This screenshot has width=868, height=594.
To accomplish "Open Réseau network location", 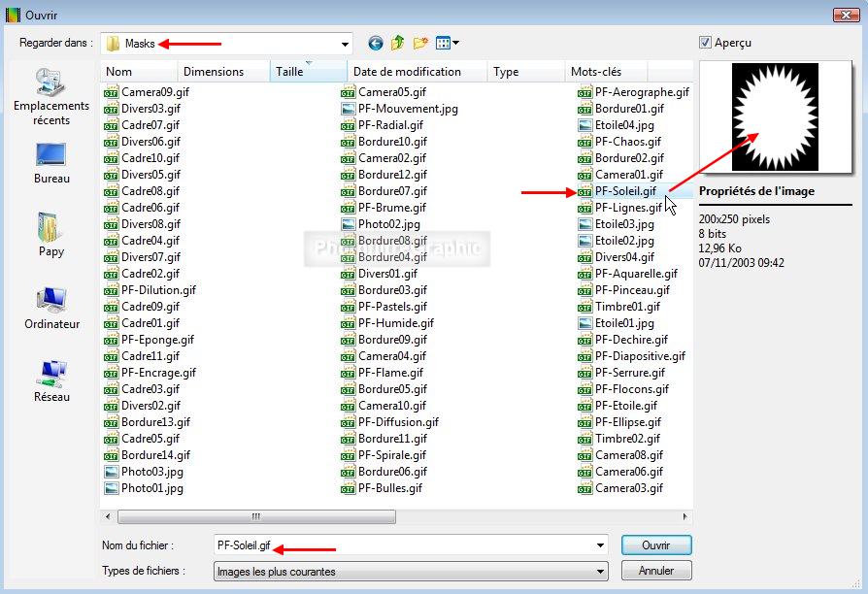I will click(x=50, y=380).
